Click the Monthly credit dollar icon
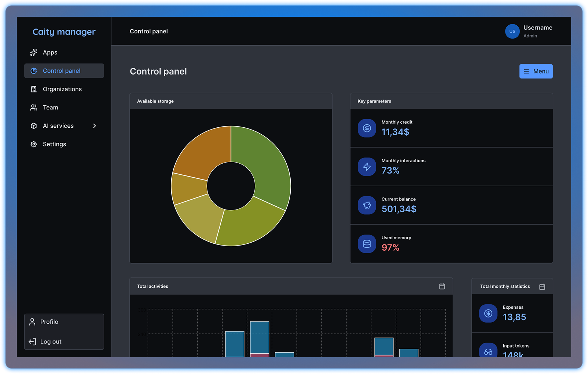 367,128
